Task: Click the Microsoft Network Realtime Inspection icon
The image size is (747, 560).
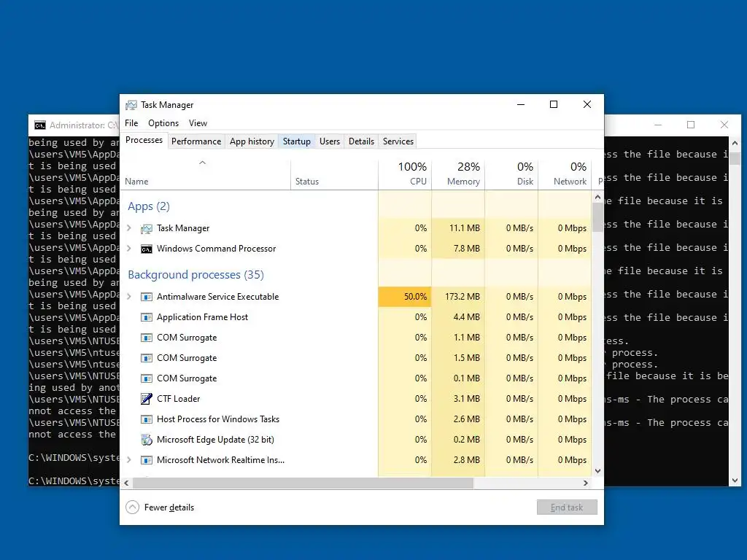Action: pyautogui.click(x=146, y=460)
